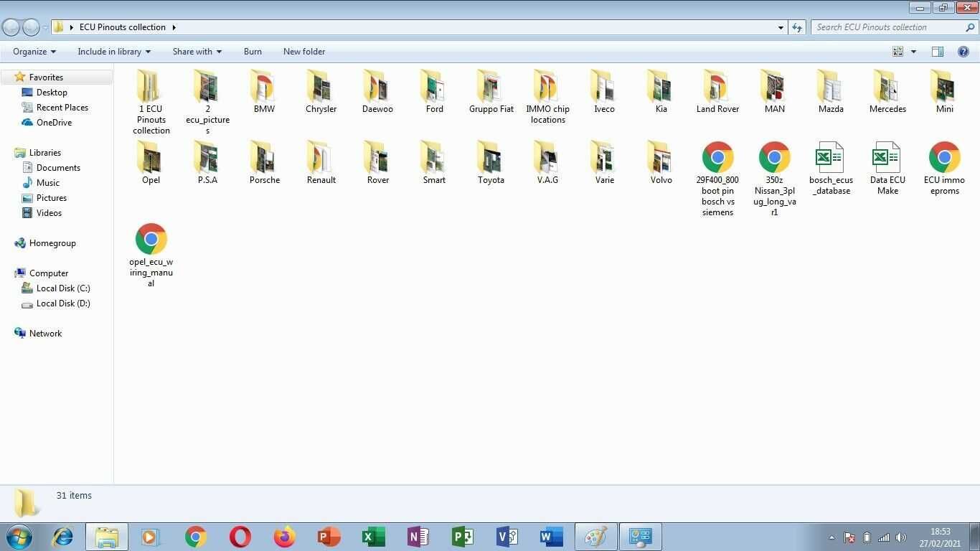The width and height of the screenshot is (980, 551).
Task: Open the BMW folder
Action: click(264, 92)
